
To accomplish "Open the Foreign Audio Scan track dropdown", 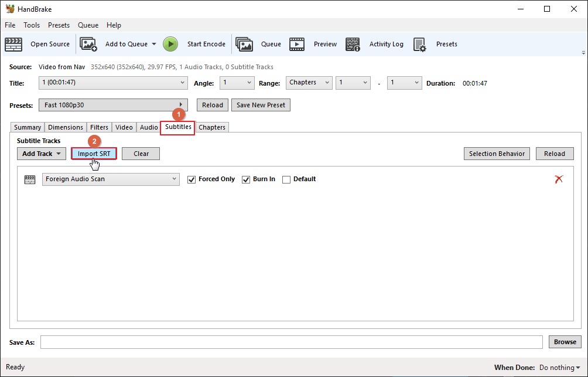I will [x=111, y=179].
